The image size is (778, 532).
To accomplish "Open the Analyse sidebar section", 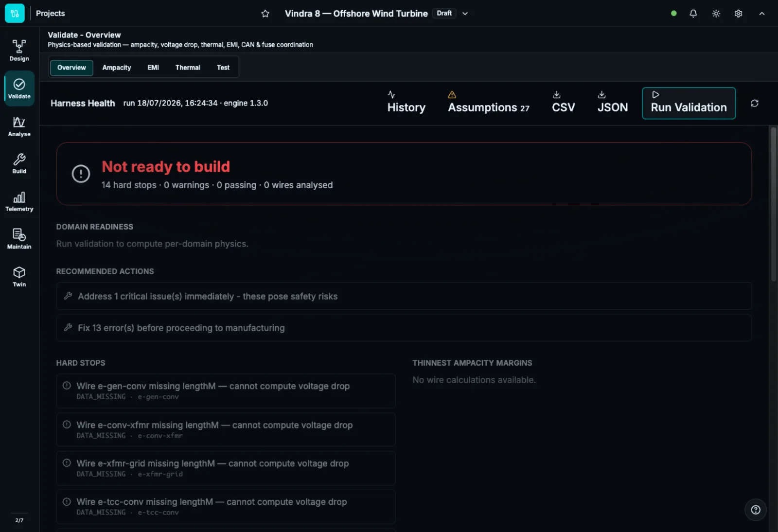I will [x=19, y=126].
